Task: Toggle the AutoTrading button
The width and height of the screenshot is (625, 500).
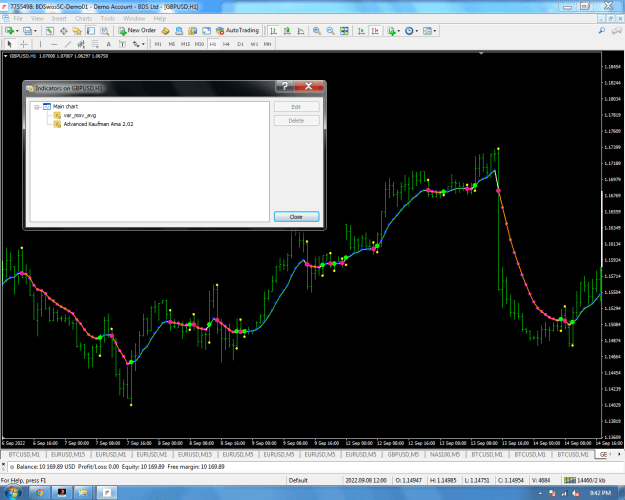Action: pos(238,31)
